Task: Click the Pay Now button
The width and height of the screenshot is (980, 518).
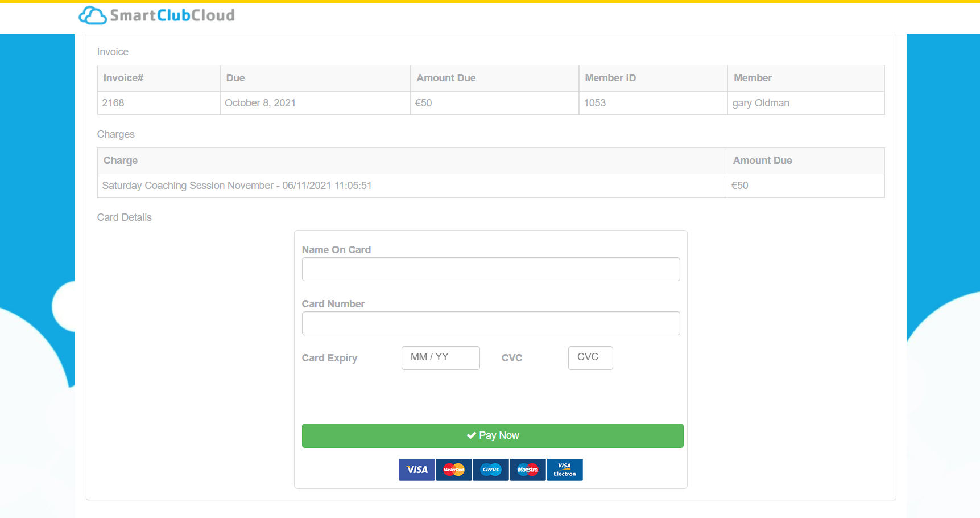Action: point(493,435)
